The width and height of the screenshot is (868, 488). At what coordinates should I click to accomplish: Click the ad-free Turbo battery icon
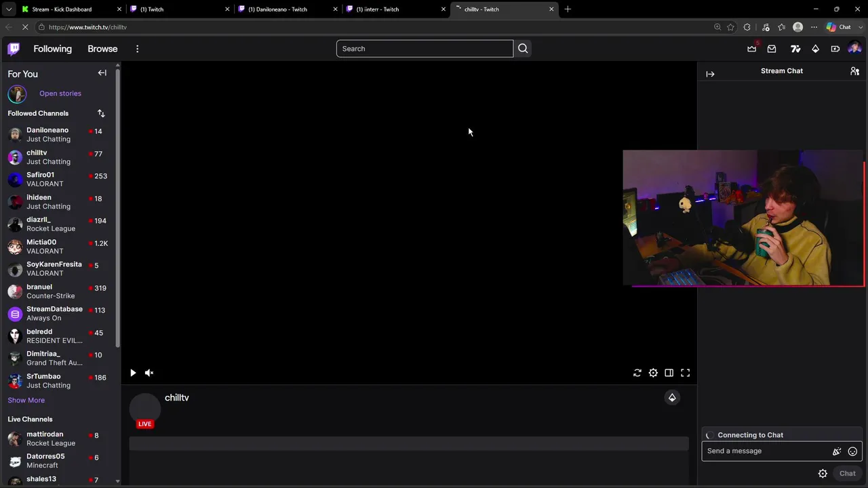coord(835,49)
